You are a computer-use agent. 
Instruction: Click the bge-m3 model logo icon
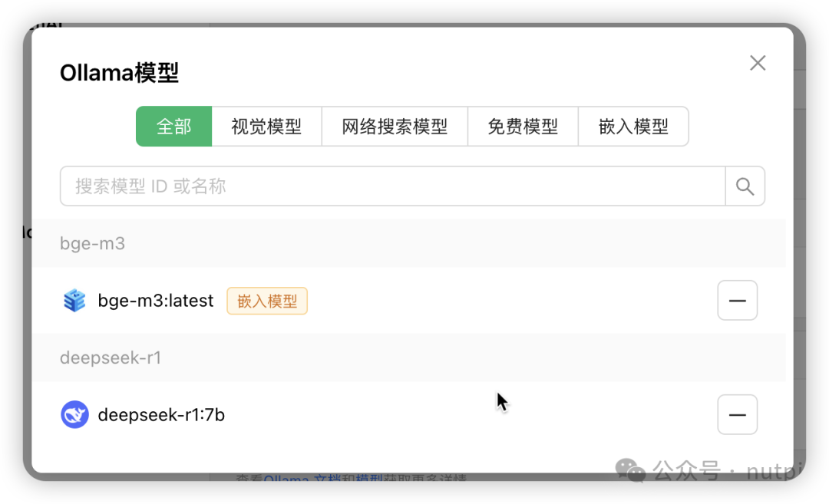[x=74, y=301]
